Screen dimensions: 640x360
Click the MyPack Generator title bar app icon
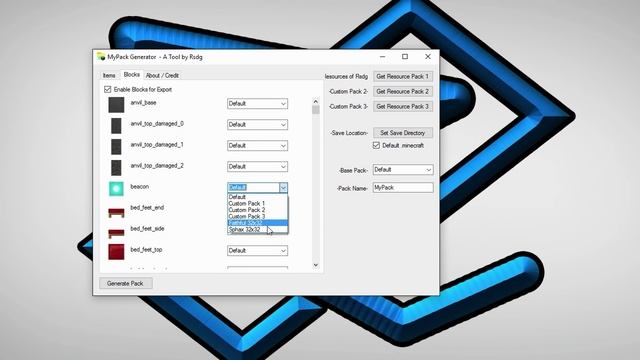click(x=101, y=56)
